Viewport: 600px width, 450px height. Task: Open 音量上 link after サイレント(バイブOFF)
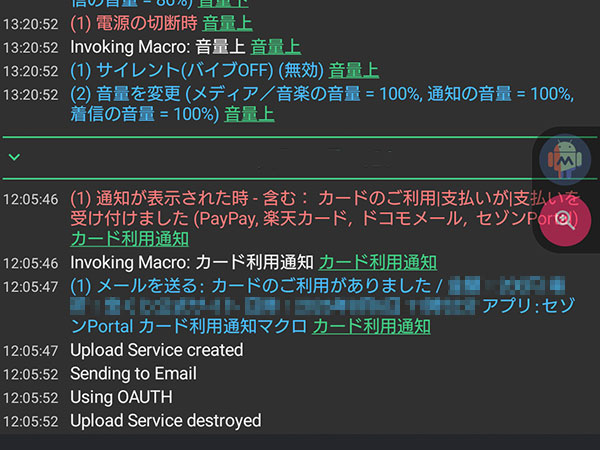(354, 71)
